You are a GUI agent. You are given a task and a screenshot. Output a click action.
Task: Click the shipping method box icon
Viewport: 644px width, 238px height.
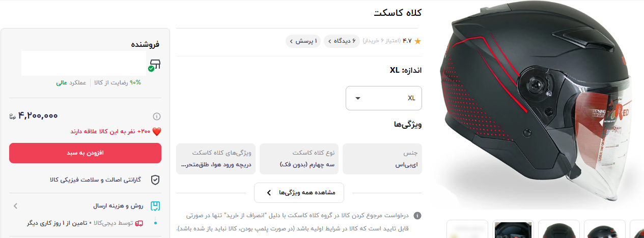tap(155, 206)
